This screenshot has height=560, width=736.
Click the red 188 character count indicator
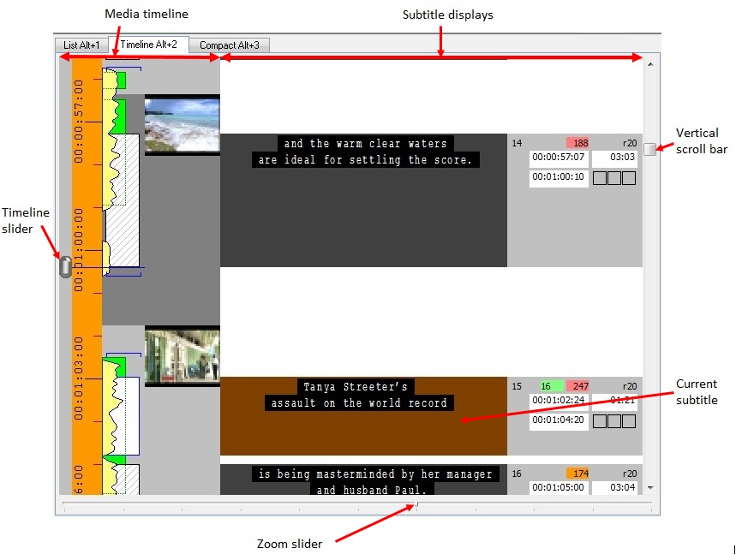tap(579, 143)
